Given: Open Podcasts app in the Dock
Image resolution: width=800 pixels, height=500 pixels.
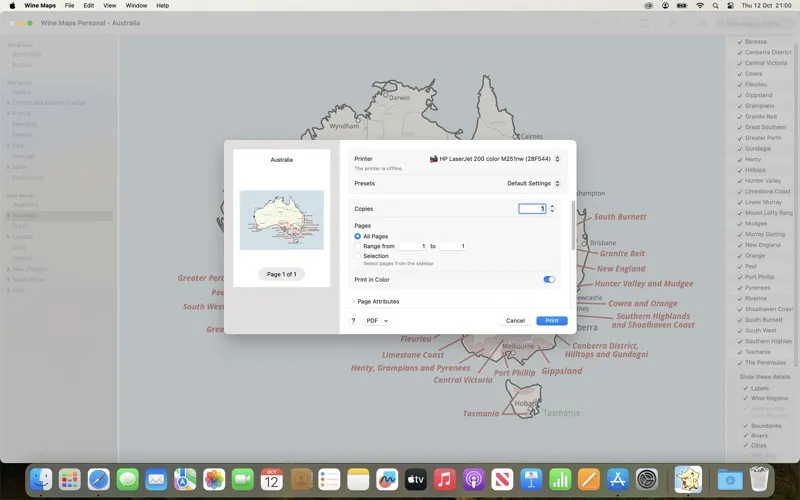Looking at the screenshot, I should [473, 480].
